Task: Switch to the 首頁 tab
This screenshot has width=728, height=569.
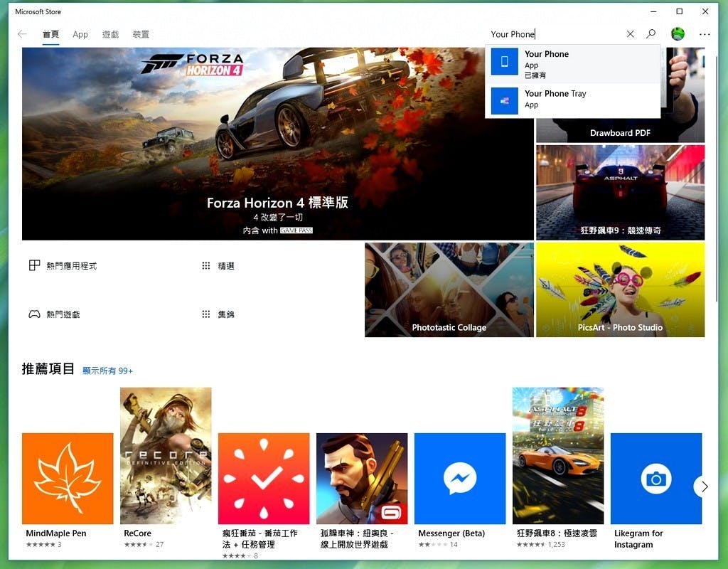Action: click(50, 34)
